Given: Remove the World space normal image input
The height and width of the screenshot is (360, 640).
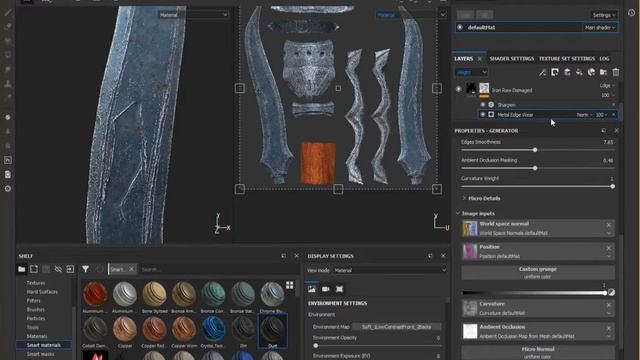Looking at the screenshot, I should click(609, 225).
